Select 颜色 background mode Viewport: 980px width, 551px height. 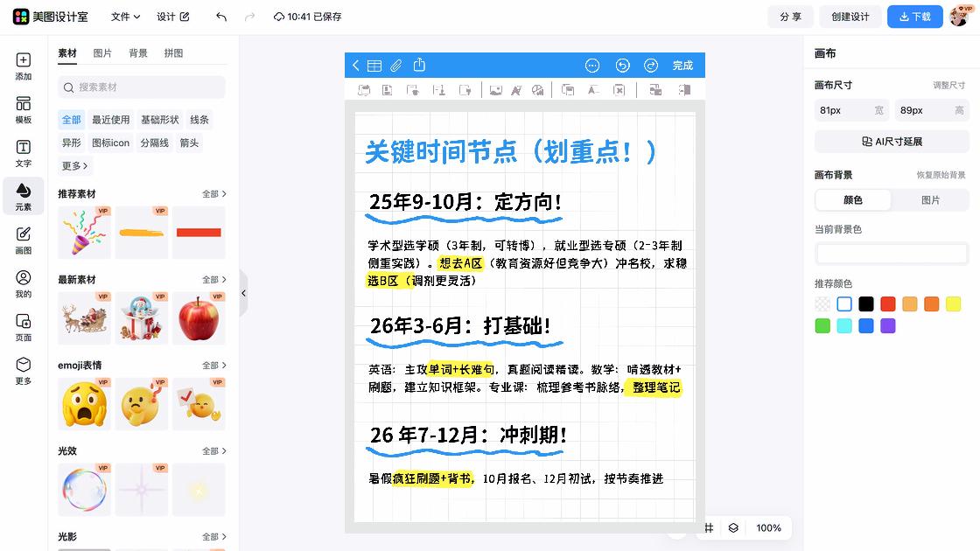[852, 200]
